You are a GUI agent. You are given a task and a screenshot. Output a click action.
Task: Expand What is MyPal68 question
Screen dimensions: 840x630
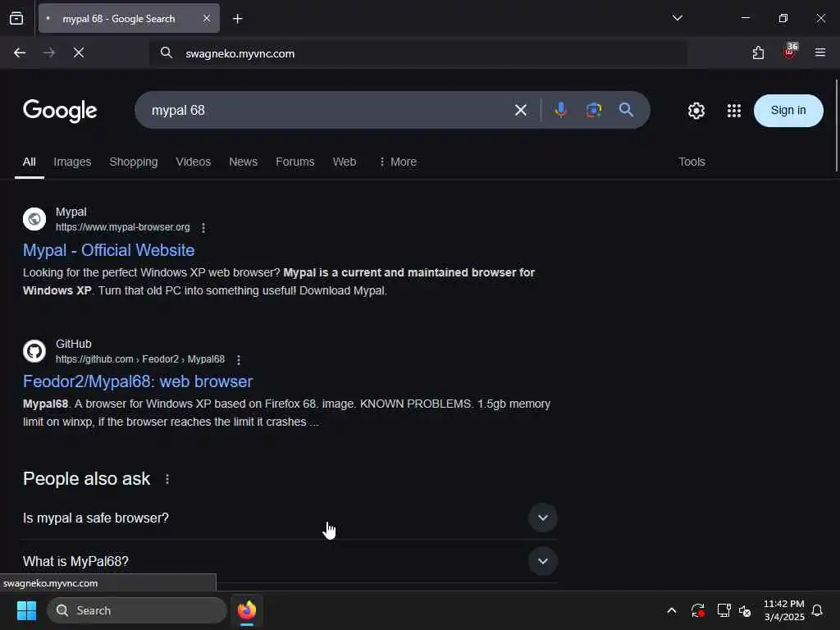pyautogui.click(x=290, y=561)
